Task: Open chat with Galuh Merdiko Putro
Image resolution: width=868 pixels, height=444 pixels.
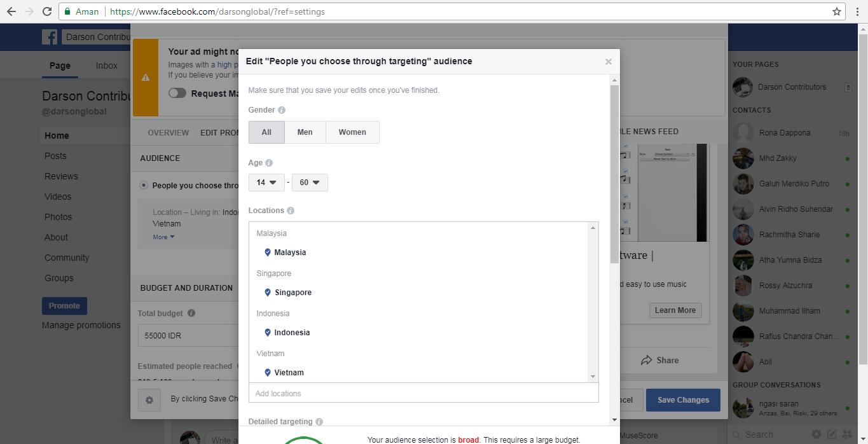Action: click(x=792, y=184)
